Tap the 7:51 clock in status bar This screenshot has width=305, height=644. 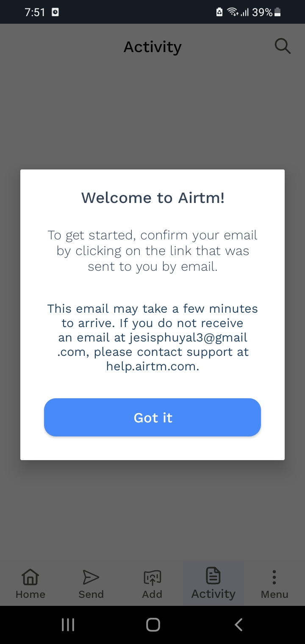coord(35,12)
